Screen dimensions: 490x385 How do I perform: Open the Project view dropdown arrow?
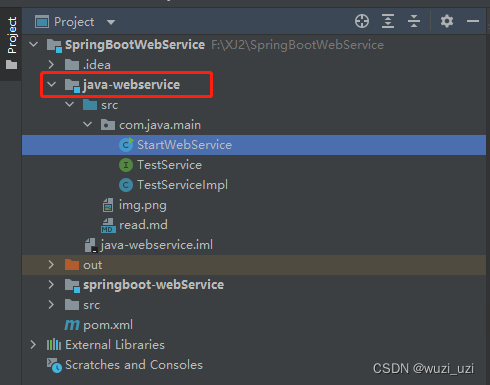click(111, 22)
